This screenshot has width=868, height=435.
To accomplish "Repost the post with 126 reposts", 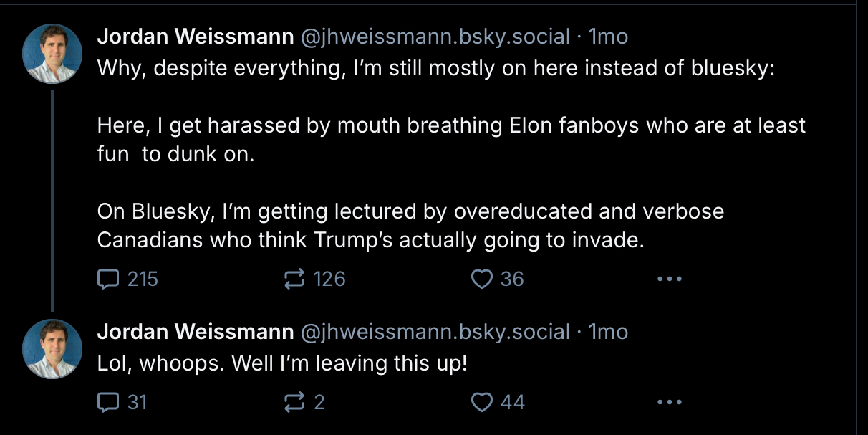I will (x=294, y=279).
